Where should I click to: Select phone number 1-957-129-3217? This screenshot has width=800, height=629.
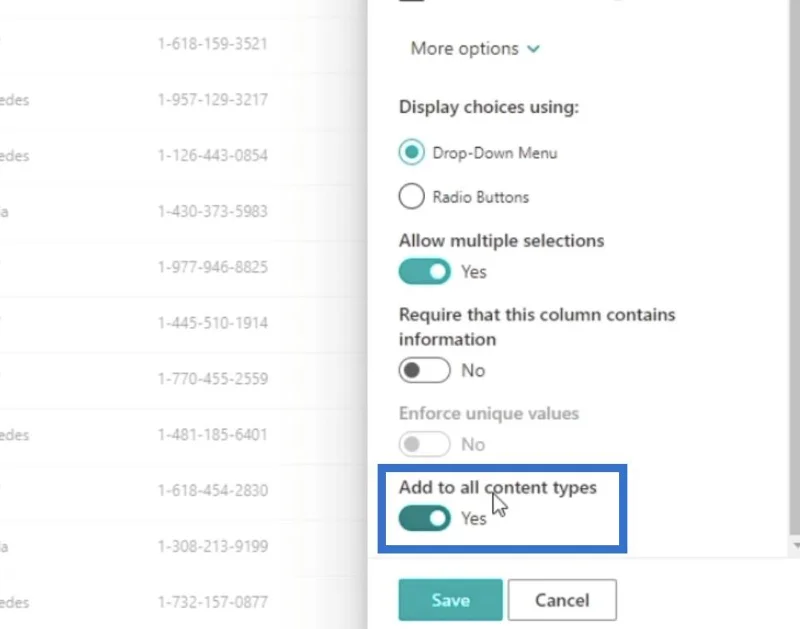click(x=213, y=99)
